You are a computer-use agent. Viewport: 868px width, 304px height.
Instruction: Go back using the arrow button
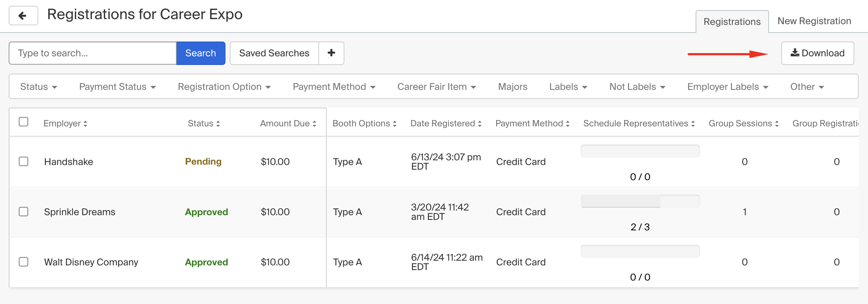pos(23,16)
